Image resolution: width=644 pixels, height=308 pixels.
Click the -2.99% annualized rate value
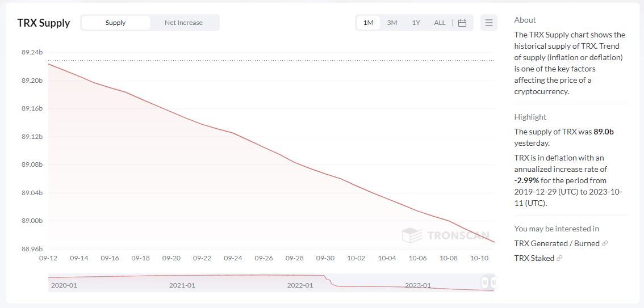coord(526,180)
